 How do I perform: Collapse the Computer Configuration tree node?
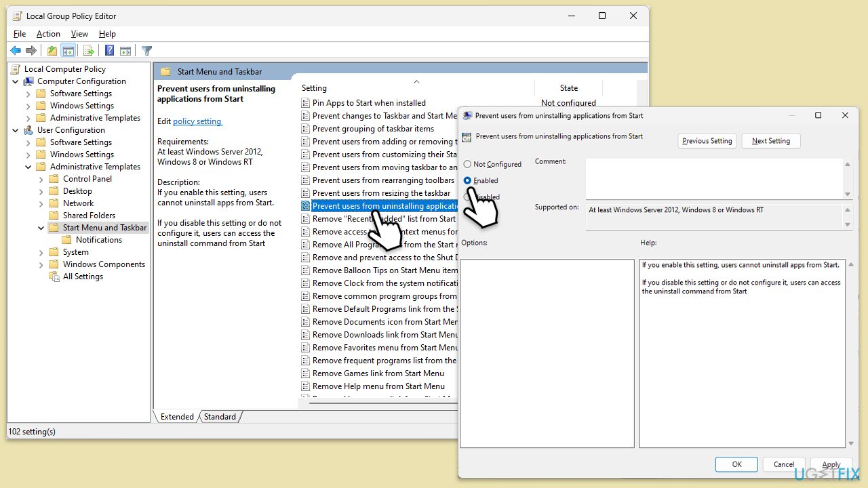(x=15, y=81)
